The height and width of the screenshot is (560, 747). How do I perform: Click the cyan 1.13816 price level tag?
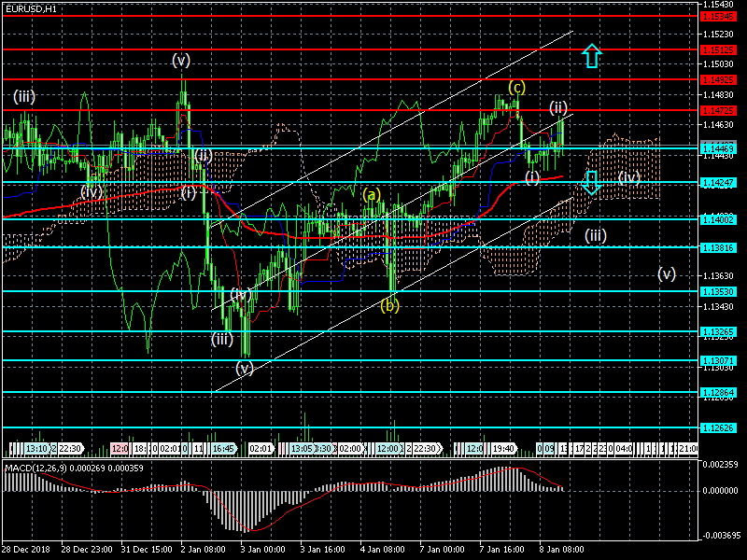point(718,247)
